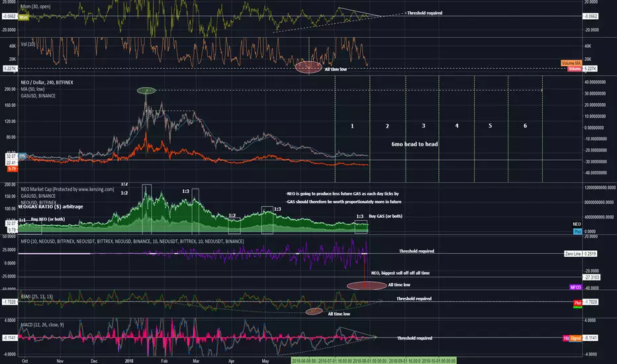Viewport: 617px width, 364px height.
Task: Click the orange Signal tag
Action: (x=576, y=338)
